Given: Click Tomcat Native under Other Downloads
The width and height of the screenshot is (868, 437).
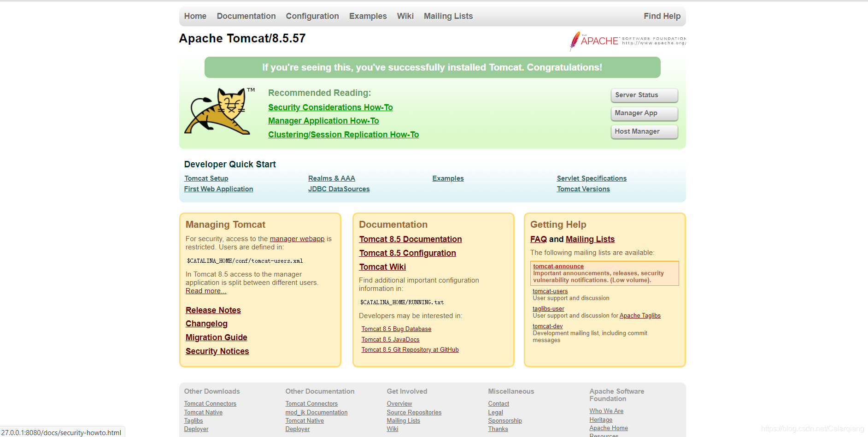Looking at the screenshot, I should point(203,413).
